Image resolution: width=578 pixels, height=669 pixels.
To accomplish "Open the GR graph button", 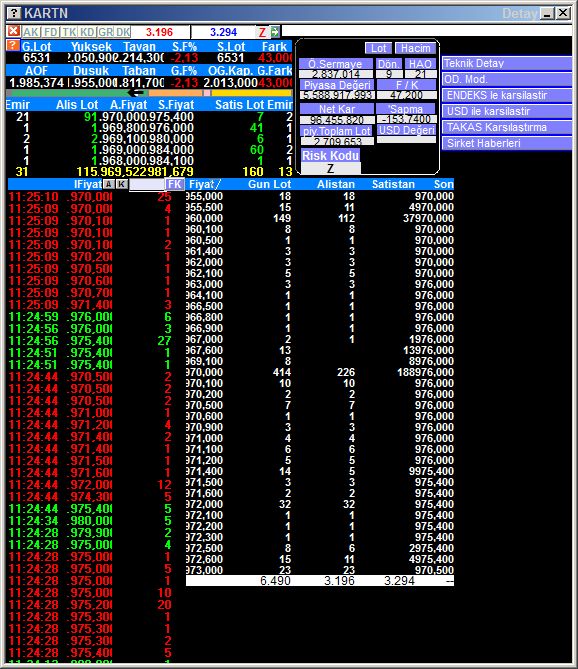I will (105, 32).
